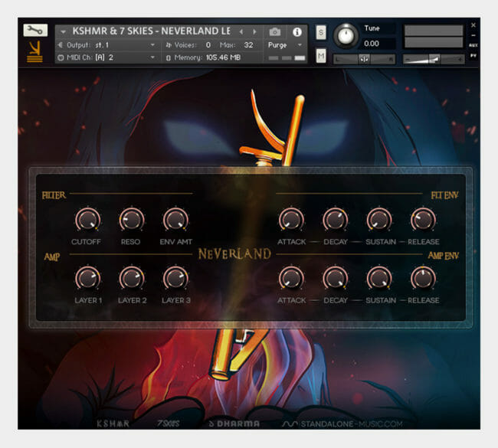
Task: Click the Tune knob
Action: click(346, 36)
